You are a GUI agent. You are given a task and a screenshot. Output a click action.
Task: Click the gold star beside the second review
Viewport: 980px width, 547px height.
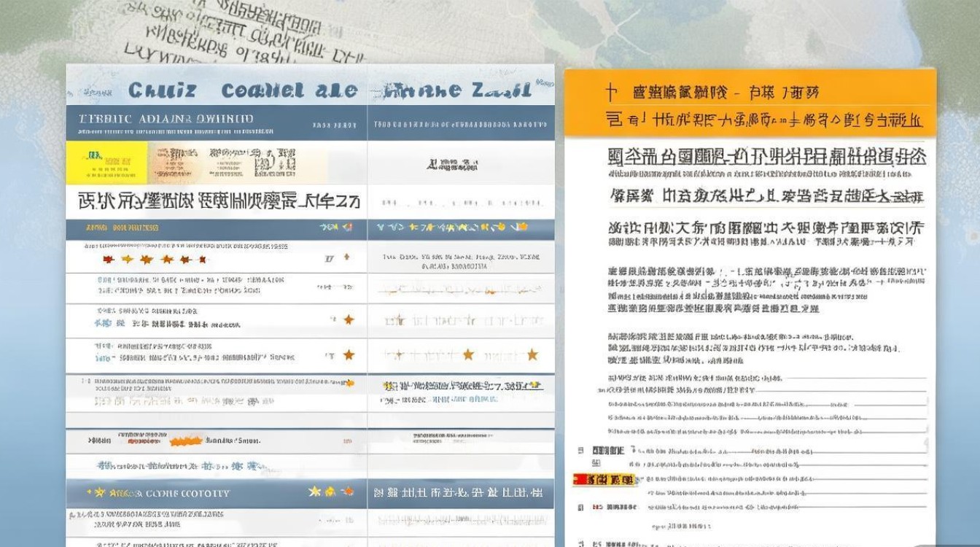click(x=347, y=318)
